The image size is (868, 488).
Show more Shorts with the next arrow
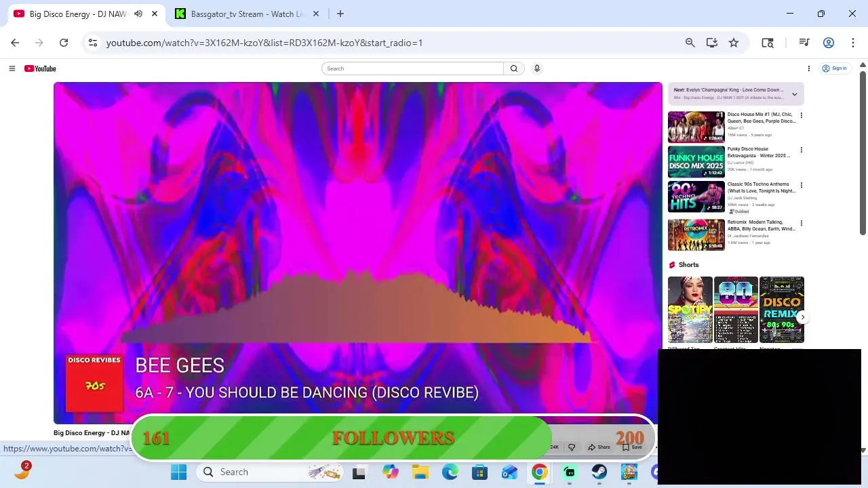point(802,317)
